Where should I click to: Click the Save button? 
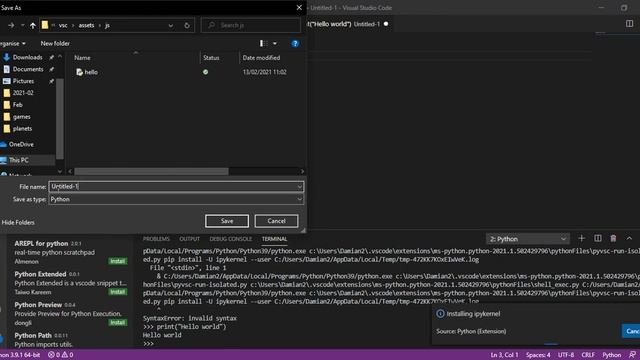tap(227, 221)
